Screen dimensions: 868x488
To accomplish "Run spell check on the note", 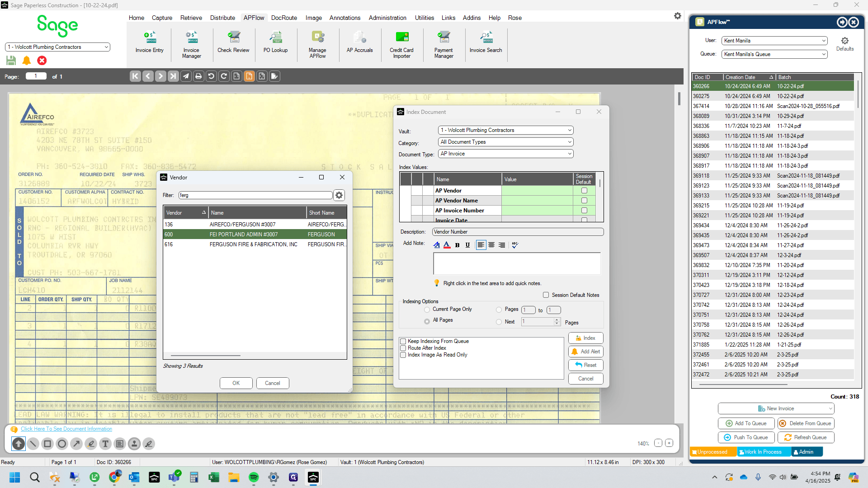I will 515,245.
